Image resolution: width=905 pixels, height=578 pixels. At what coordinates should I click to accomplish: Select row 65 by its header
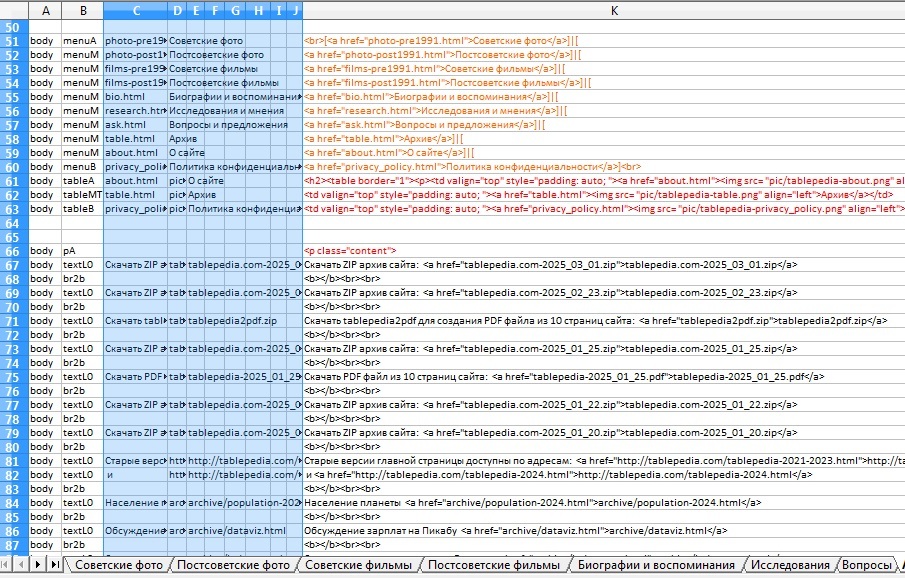click(x=13, y=236)
